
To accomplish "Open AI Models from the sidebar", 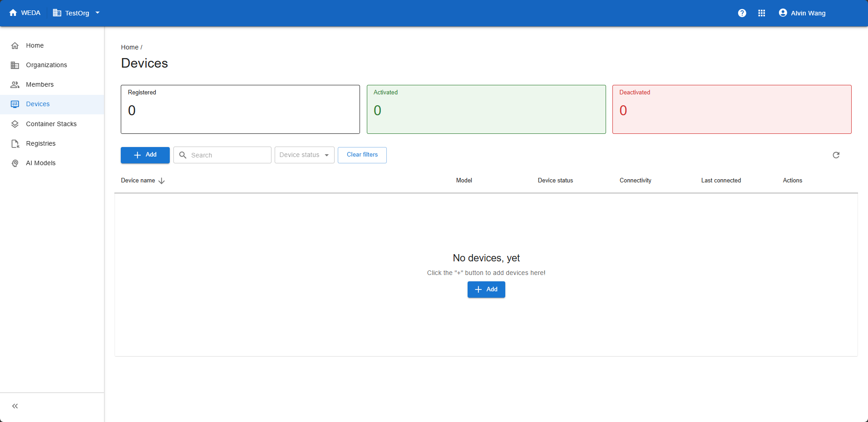I will click(x=52, y=163).
